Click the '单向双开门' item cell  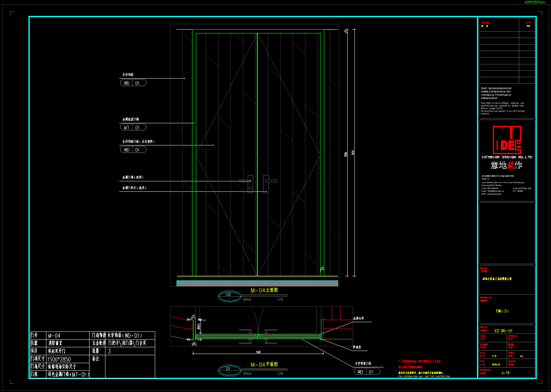click(68, 351)
